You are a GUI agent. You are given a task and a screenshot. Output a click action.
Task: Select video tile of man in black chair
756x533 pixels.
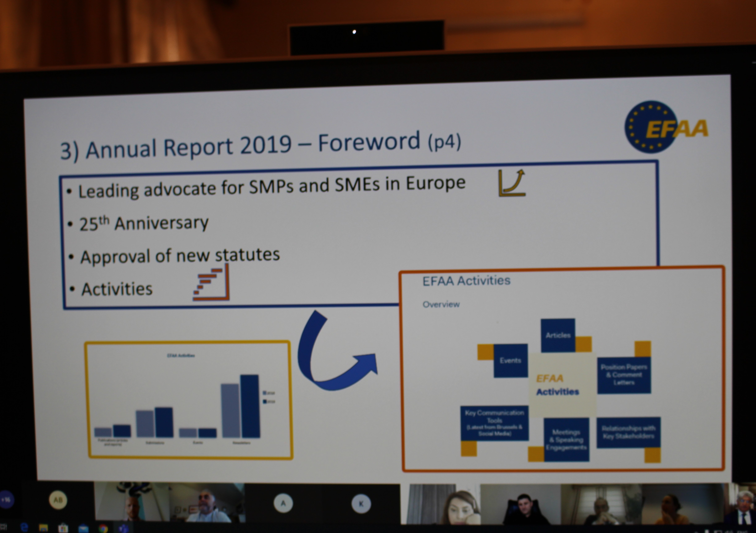[x=521, y=504]
